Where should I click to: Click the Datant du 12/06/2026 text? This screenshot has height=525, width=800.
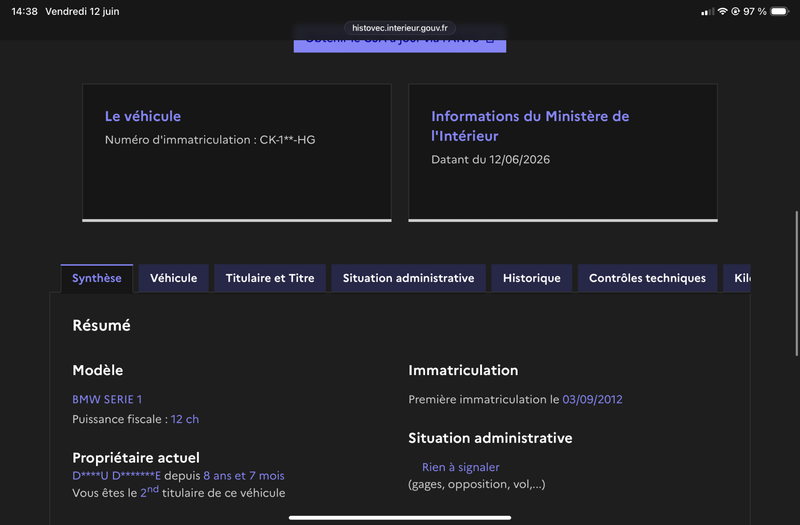point(491,160)
